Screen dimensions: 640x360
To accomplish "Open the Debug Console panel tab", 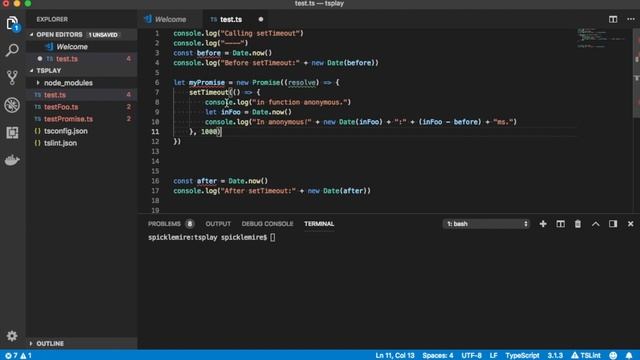I will point(267,224).
